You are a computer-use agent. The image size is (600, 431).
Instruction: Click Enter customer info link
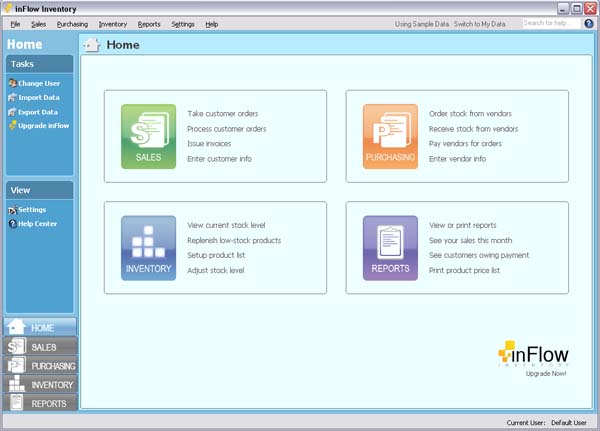coord(220,159)
